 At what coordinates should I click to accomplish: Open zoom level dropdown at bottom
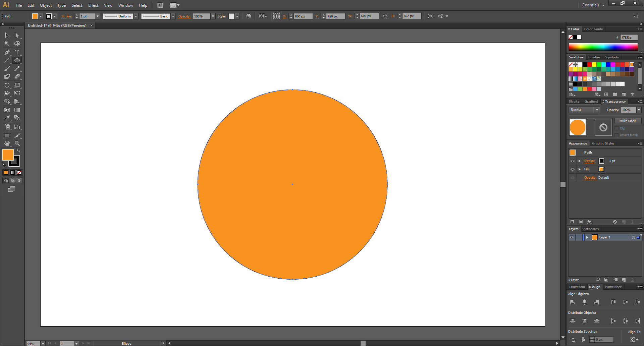point(43,343)
